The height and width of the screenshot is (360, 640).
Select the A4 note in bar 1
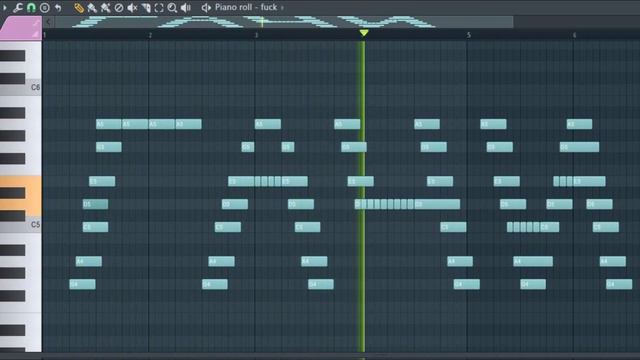click(89, 261)
